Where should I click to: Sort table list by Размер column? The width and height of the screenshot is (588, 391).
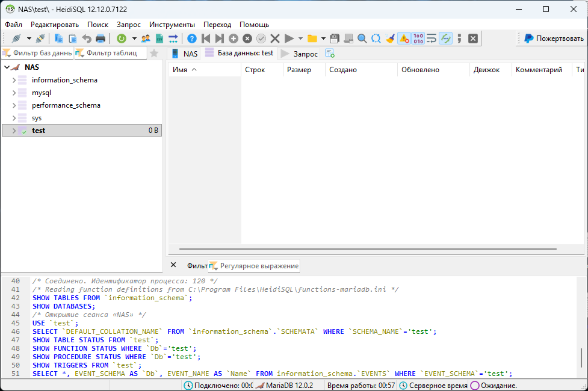(299, 70)
